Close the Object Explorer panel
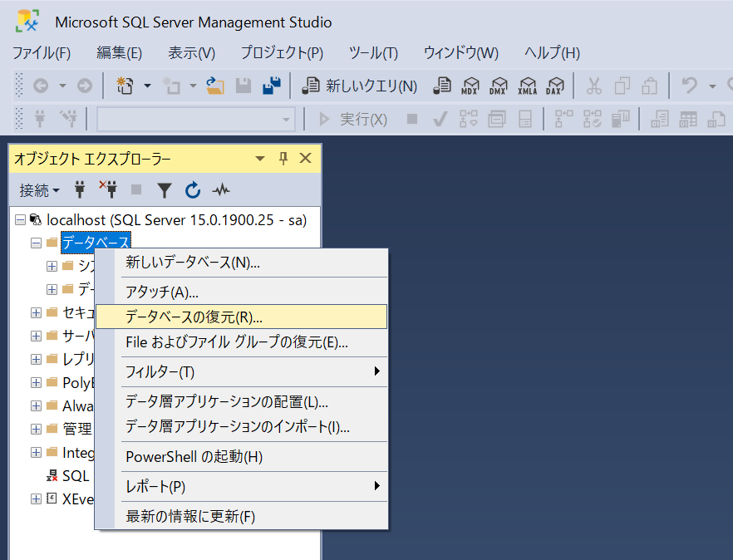 tap(305, 158)
